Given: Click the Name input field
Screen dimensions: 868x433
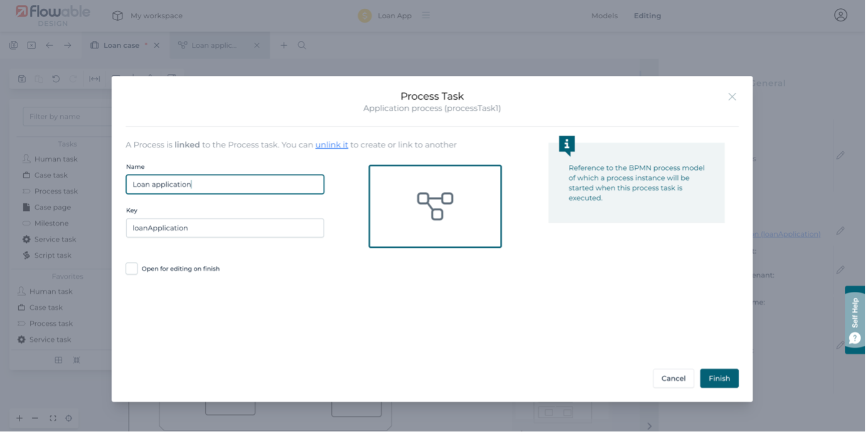Looking at the screenshot, I should 225,184.
